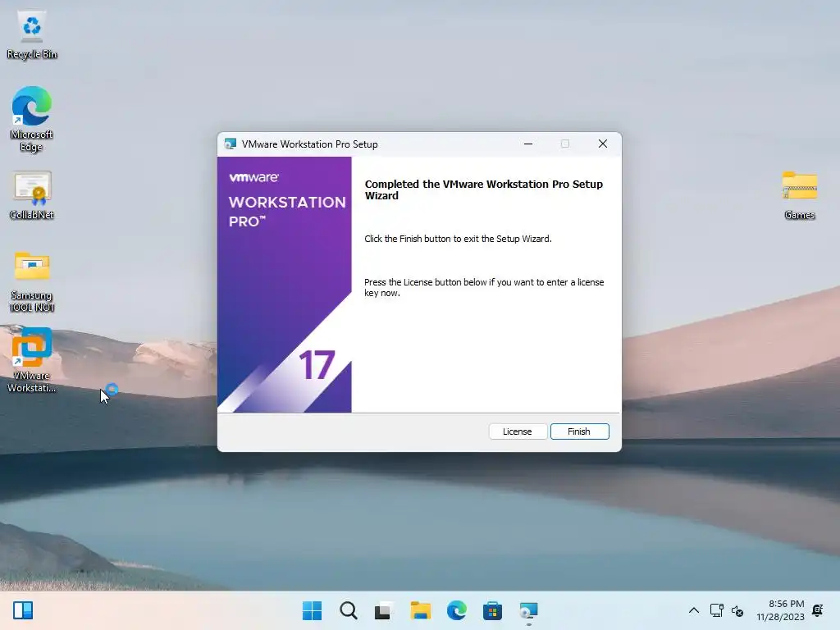Click the License button to enter key
Viewport: 840px width, 630px height.
coord(518,431)
